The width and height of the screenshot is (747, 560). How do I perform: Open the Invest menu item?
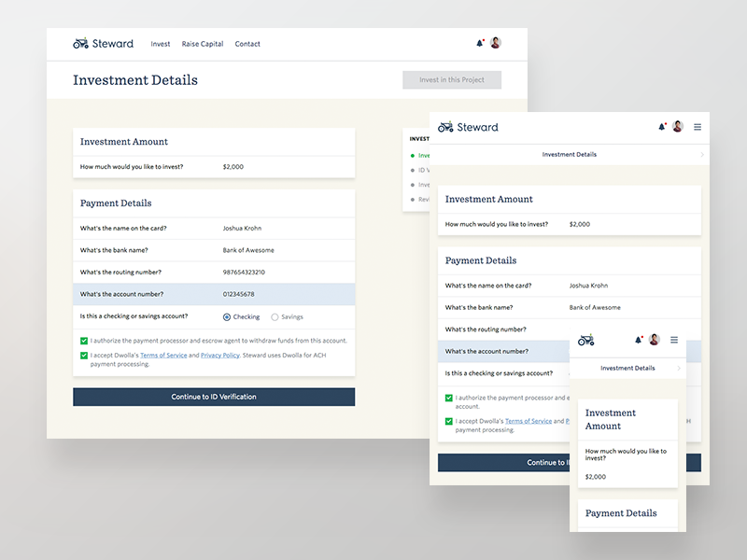[x=161, y=44]
